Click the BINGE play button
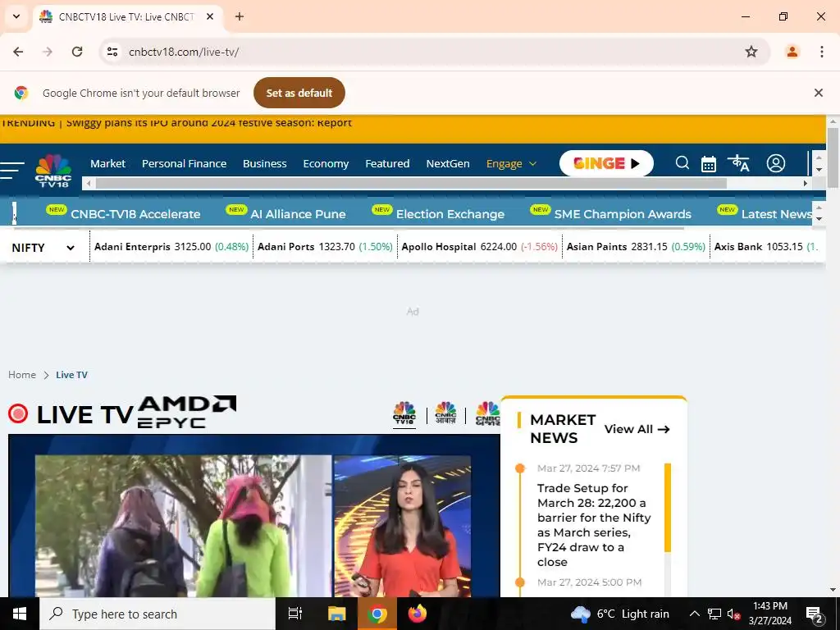 tap(606, 163)
